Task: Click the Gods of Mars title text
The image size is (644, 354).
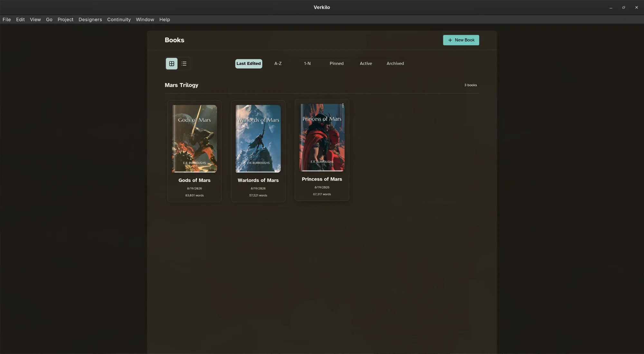Action: (194, 181)
